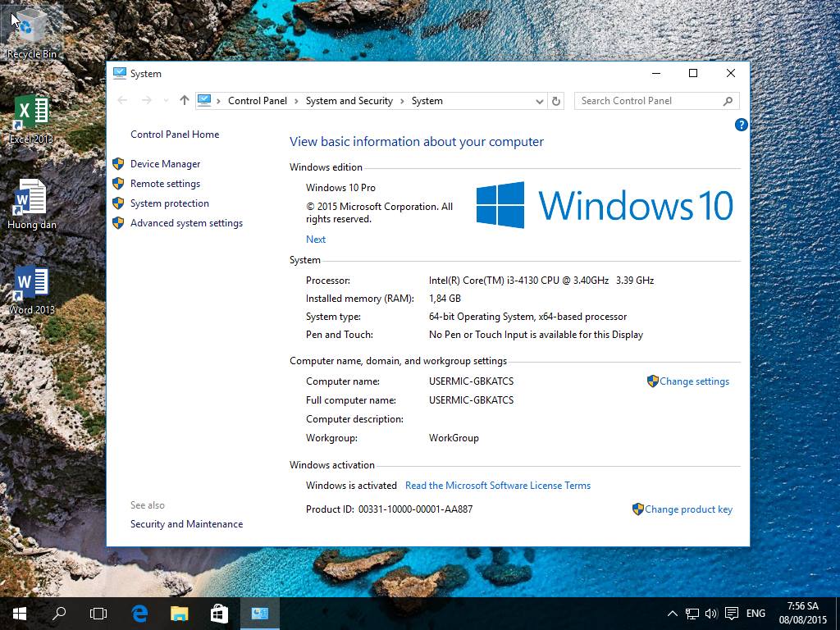Click the shield icon beside System protection

[118, 203]
